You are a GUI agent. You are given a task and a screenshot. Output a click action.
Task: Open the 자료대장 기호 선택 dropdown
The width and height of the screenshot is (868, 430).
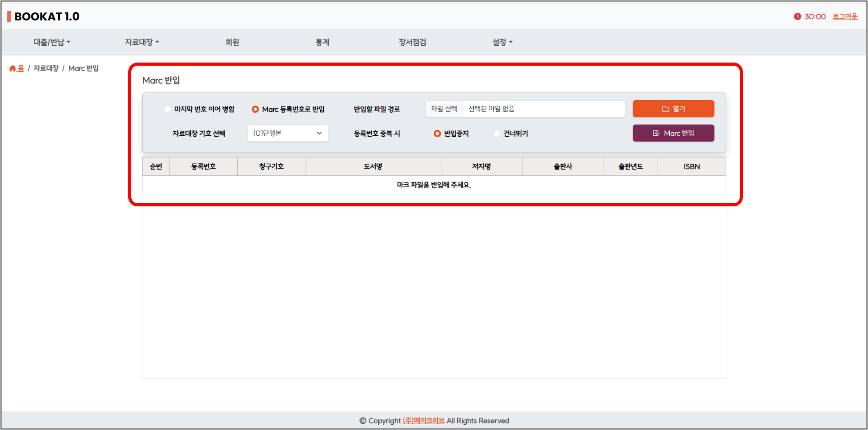pyautogui.click(x=287, y=133)
